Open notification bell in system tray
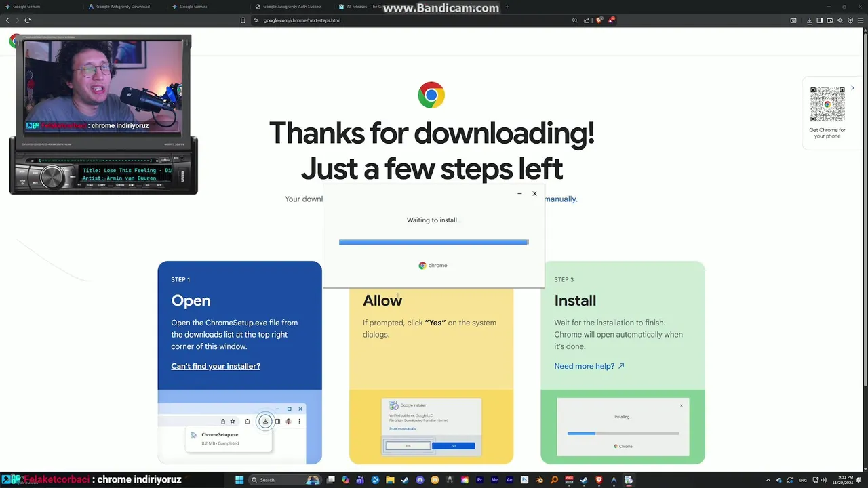 click(859, 480)
